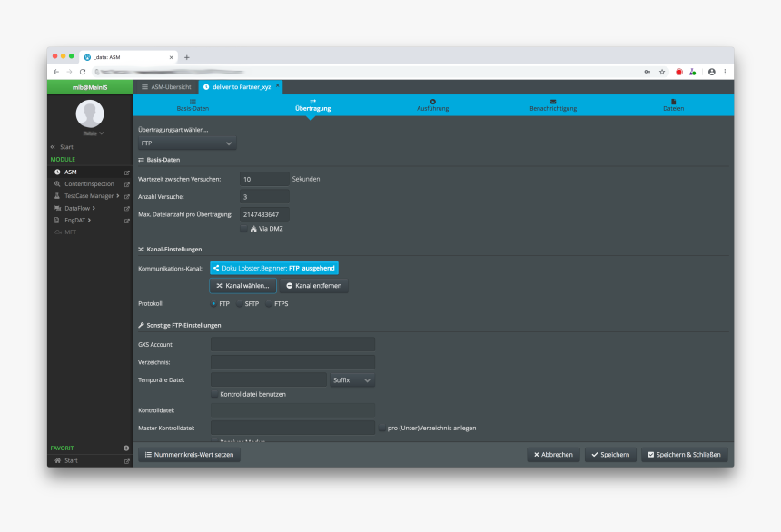Bookmark page with star icon
This screenshot has height=532, width=781.
662,72
